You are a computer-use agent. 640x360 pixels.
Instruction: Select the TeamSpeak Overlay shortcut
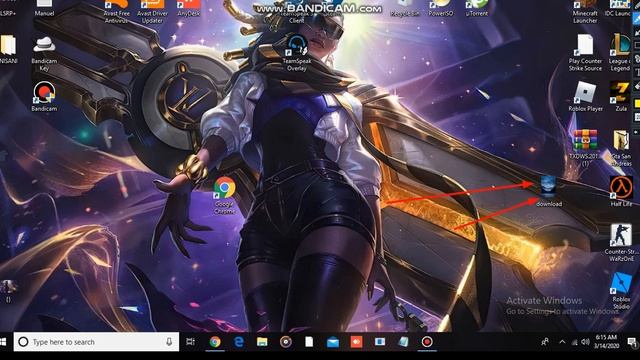pyautogui.click(x=297, y=53)
